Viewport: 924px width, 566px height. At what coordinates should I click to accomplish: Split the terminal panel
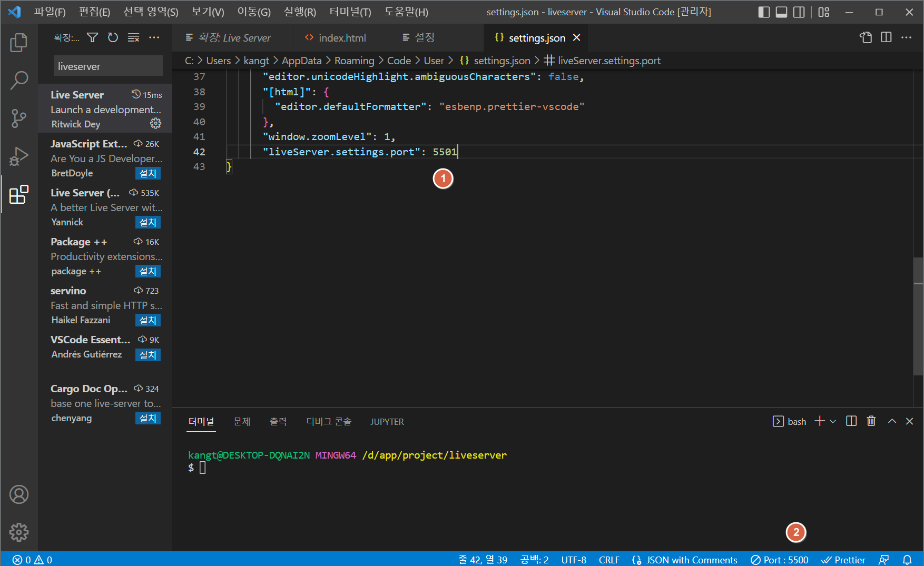[851, 421]
